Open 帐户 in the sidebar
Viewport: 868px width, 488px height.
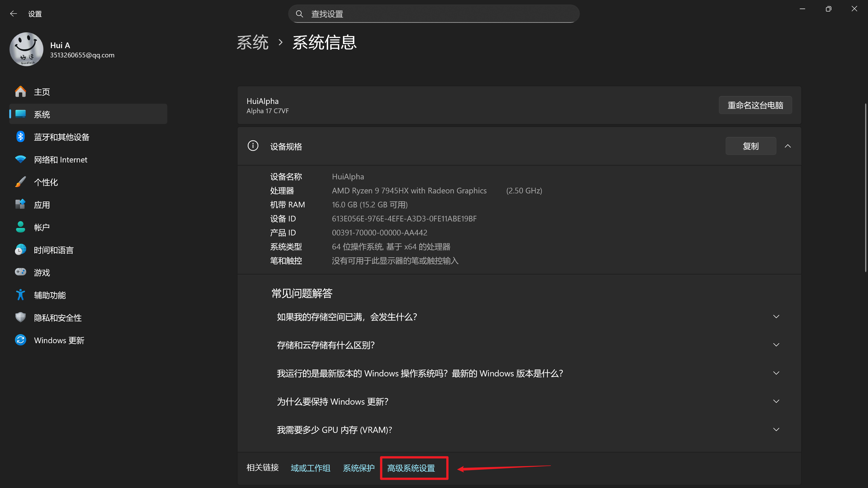(88, 227)
